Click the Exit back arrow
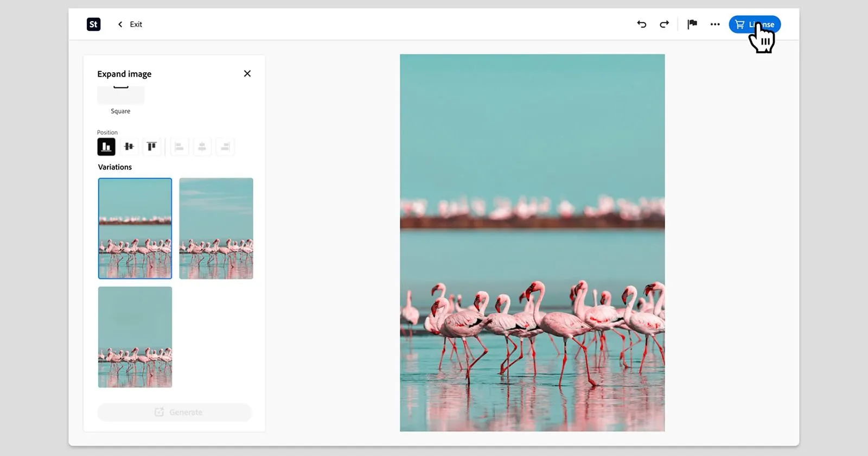This screenshot has height=456, width=868. pyautogui.click(x=120, y=24)
